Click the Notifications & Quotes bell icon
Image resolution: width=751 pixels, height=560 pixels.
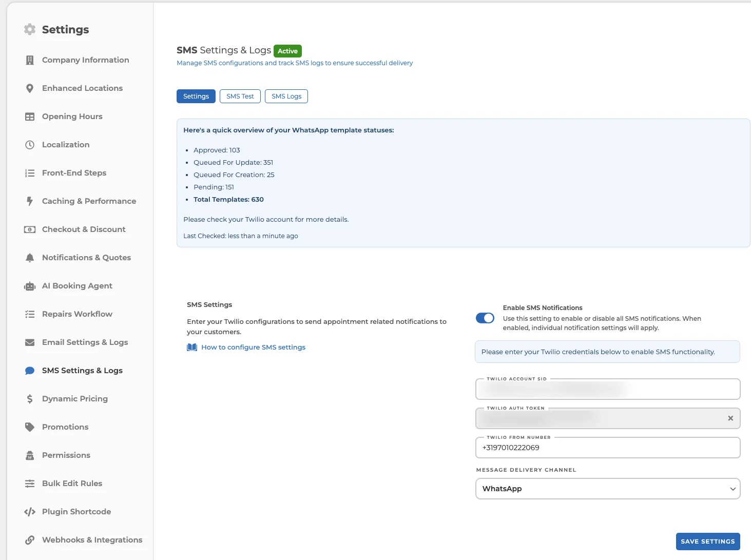(30, 258)
